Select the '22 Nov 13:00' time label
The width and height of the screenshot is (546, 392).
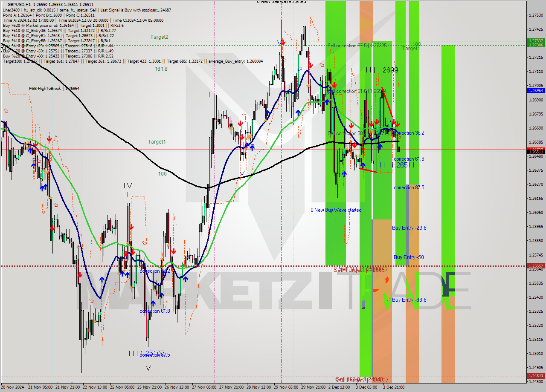(95, 387)
